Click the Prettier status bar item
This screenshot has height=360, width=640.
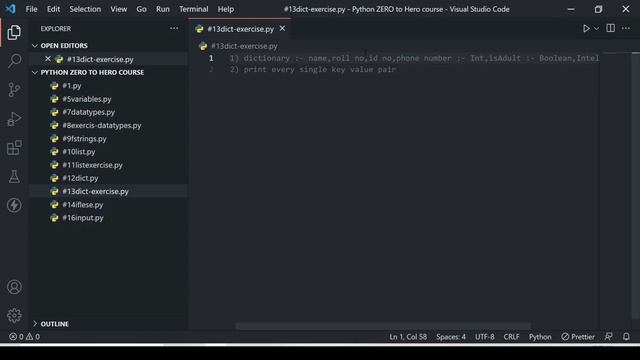click(578, 337)
